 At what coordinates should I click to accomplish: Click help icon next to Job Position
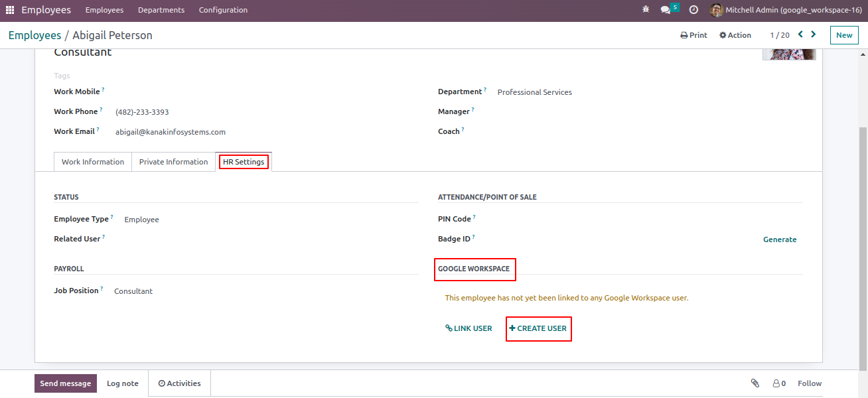[102, 289]
